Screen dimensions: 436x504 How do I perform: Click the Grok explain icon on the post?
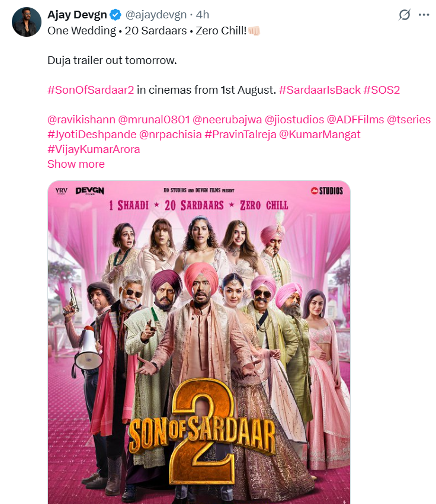405,15
